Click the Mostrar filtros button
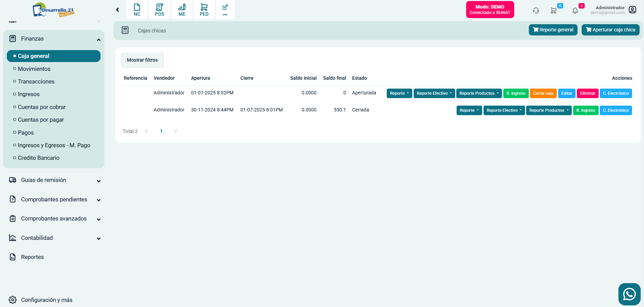Image resolution: width=644 pixels, height=307 pixels. click(142, 60)
